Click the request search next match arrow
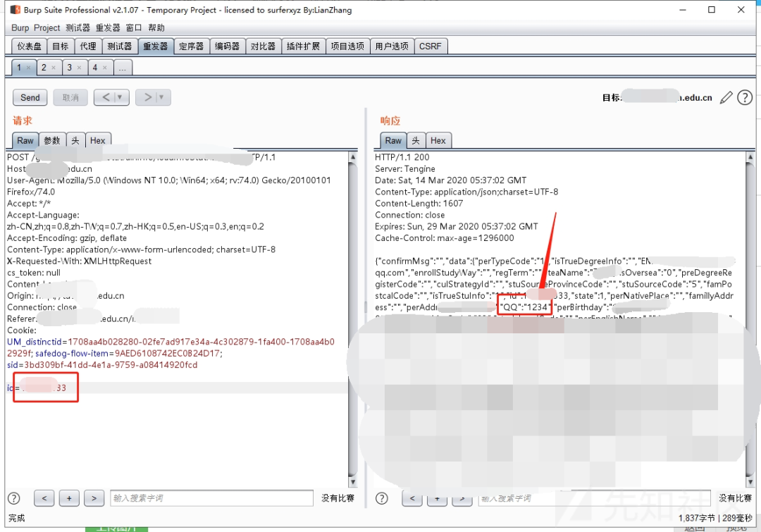 94,498
